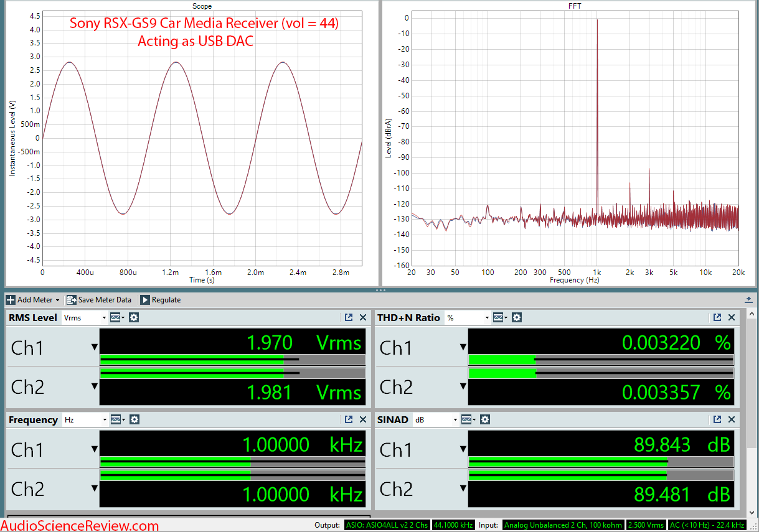Click the FFT spectrum plot area
This screenshot has height=532, width=759.
(575, 138)
